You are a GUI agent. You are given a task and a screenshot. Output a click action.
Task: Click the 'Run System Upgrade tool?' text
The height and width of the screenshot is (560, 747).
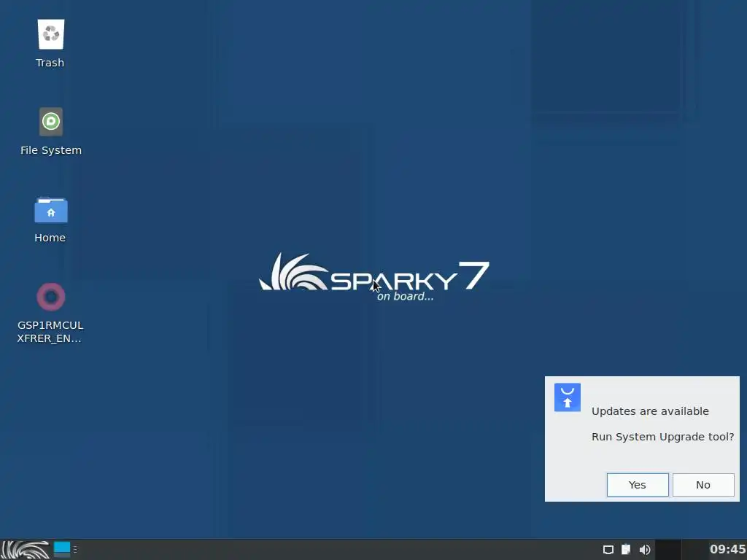pyautogui.click(x=662, y=437)
